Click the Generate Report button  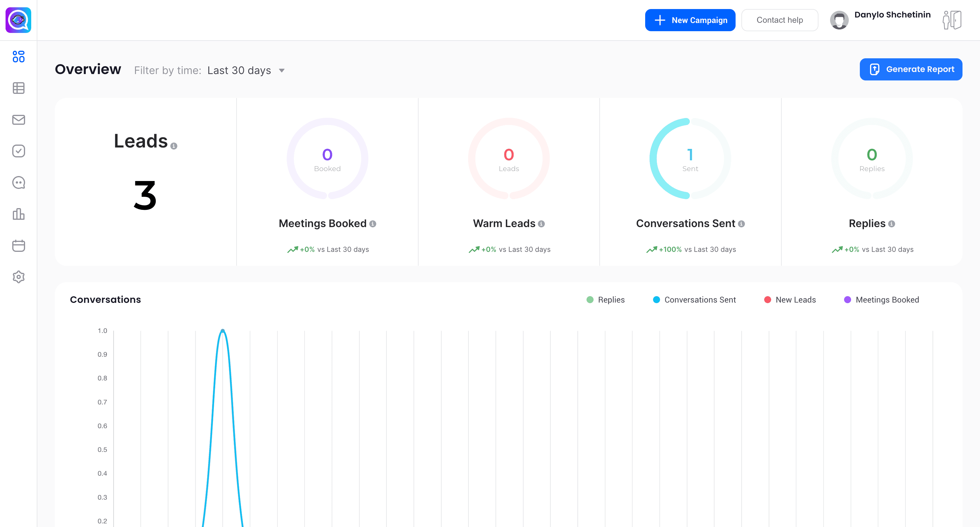[x=911, y=69]
